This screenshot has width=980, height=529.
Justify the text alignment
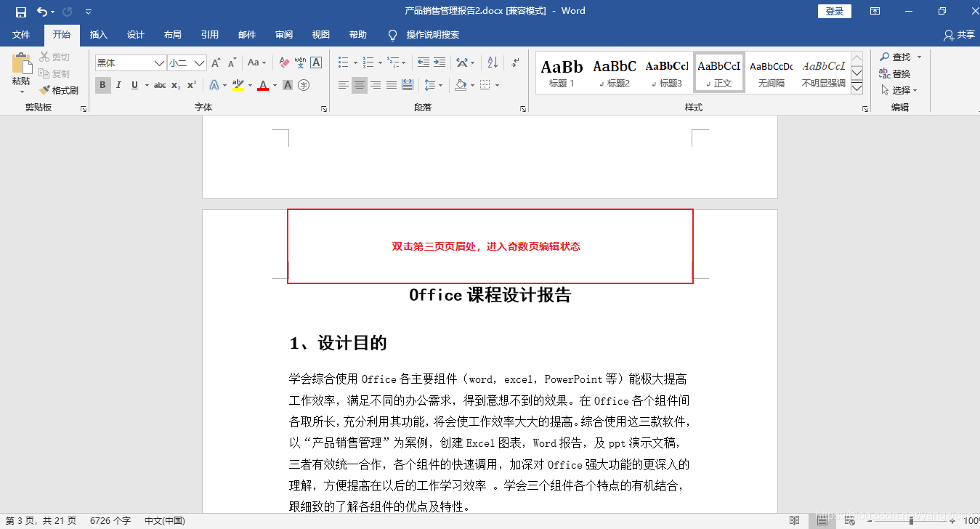point(392,85)
